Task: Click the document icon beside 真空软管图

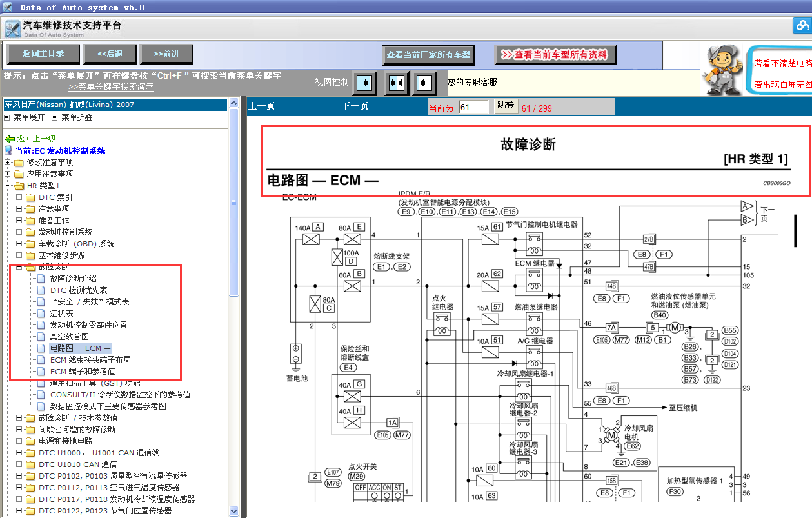Action: click(x=42, y=337)
